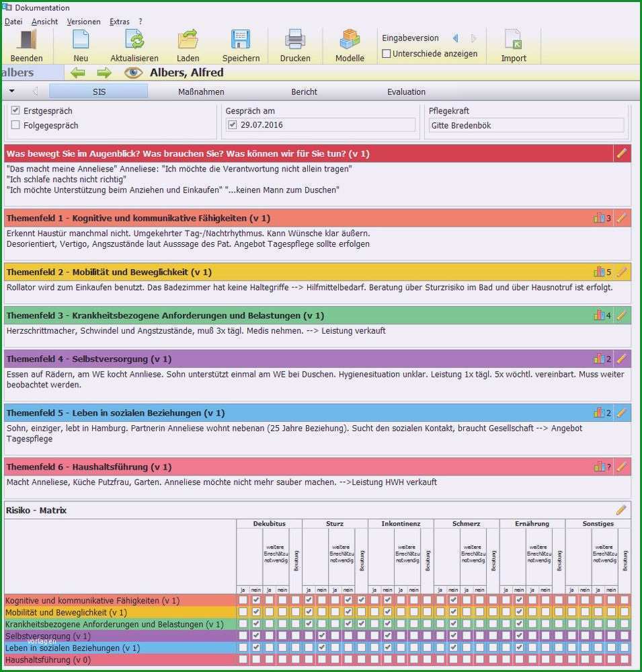Viewport: 642px width, 672px height.
Task: Switch to the SIS tab
Action: (99, 91)
